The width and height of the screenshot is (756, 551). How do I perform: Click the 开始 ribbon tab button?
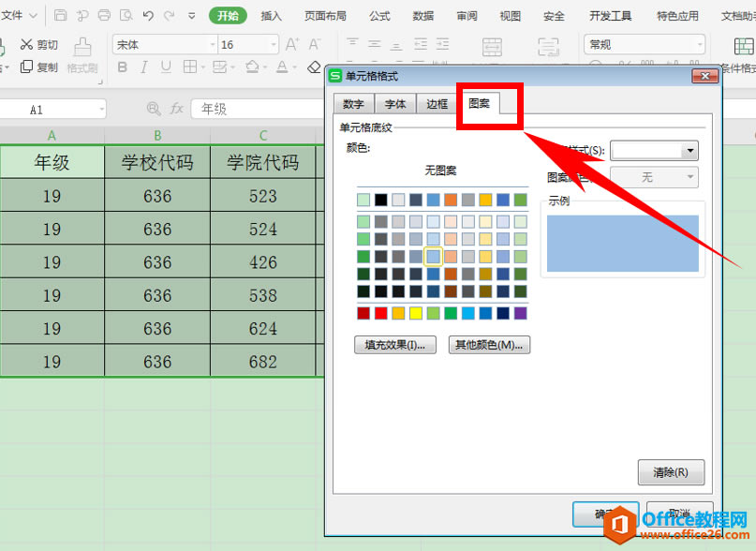[228, 15]
